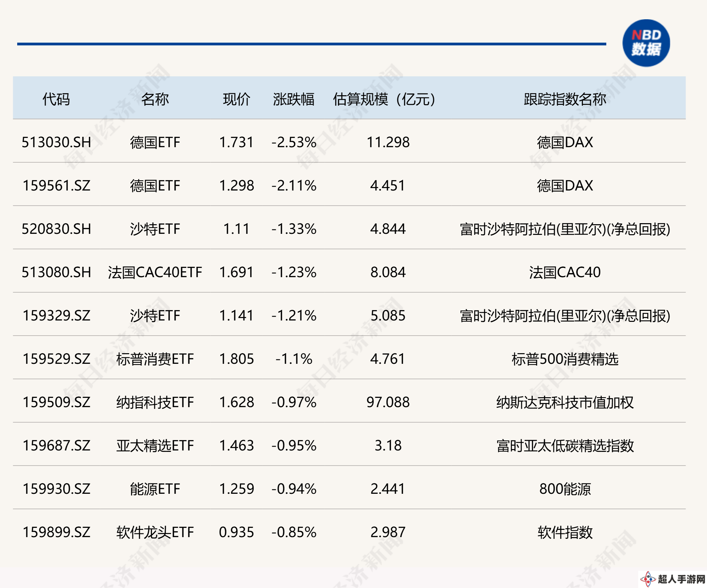The height and width of the screenshot is (588, 707).
Task: Select 德国ETF name in 513030.SH row
Action: click(x=155, y=142)
